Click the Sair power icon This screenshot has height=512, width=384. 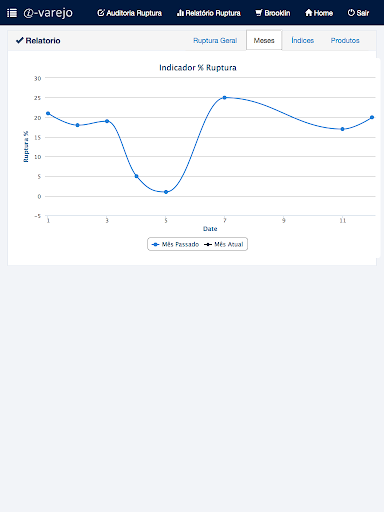(x=351, y=13)
